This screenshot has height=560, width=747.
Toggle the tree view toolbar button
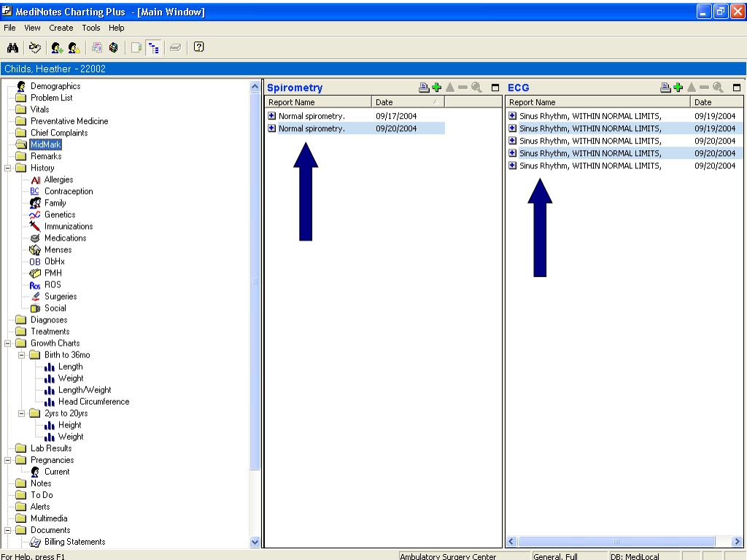[153, 47]
